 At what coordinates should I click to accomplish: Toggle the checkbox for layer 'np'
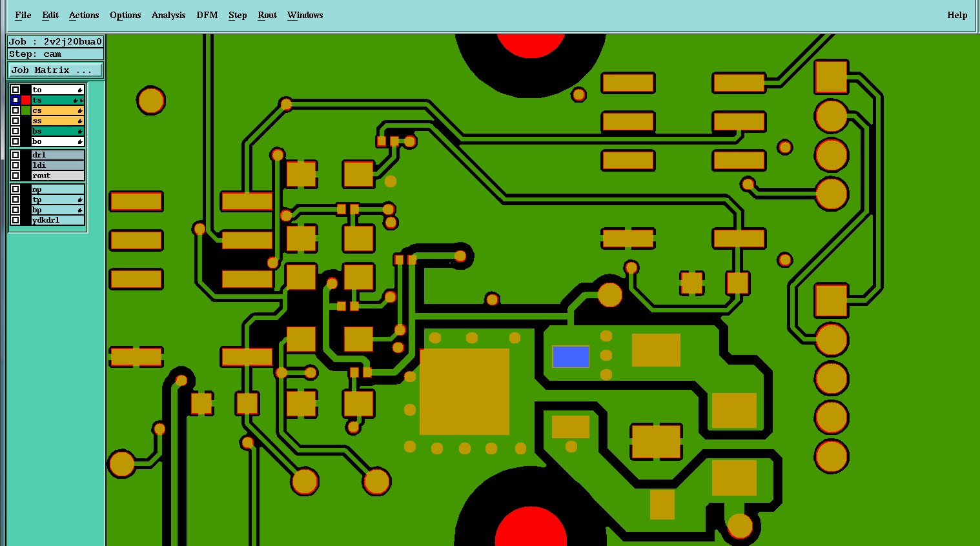[x=15, y=189]
